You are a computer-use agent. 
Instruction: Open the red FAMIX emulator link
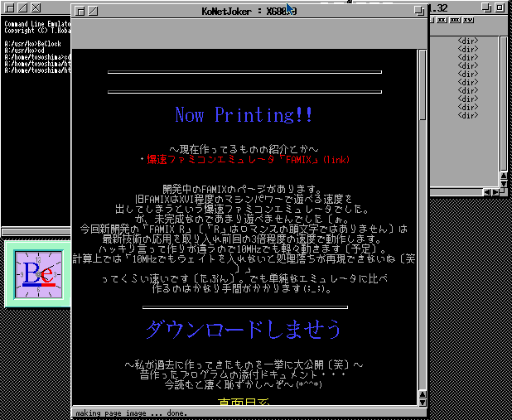coord(249,159)
